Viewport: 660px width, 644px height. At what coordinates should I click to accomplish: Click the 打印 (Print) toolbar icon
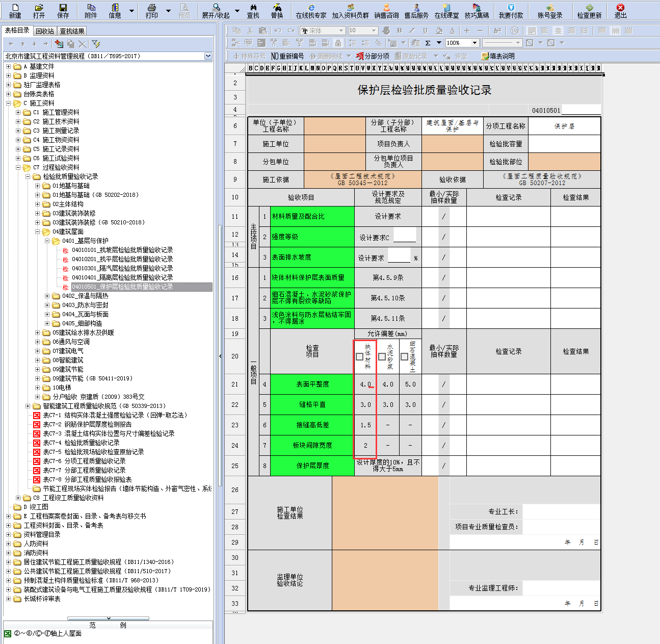click(151, 11)
